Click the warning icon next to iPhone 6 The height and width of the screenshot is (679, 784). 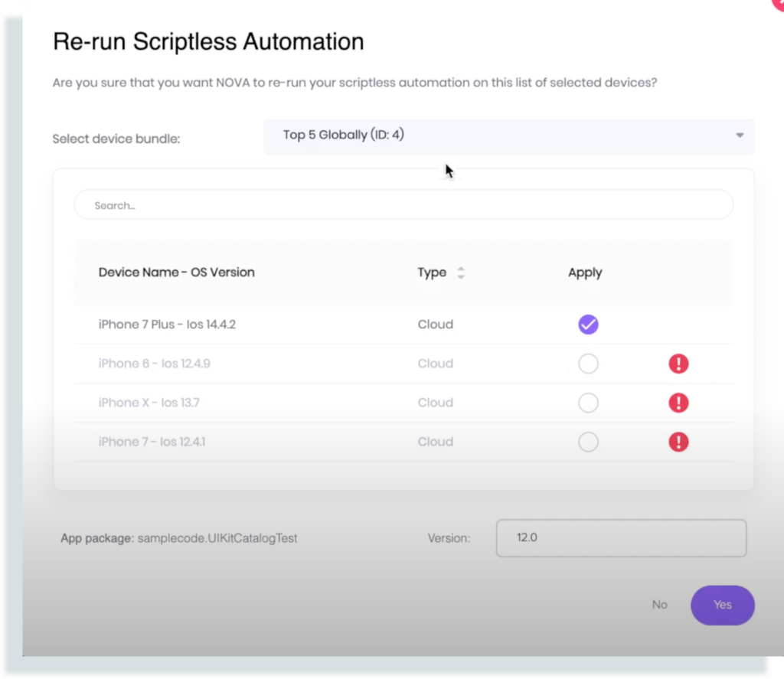coord(678,364)
